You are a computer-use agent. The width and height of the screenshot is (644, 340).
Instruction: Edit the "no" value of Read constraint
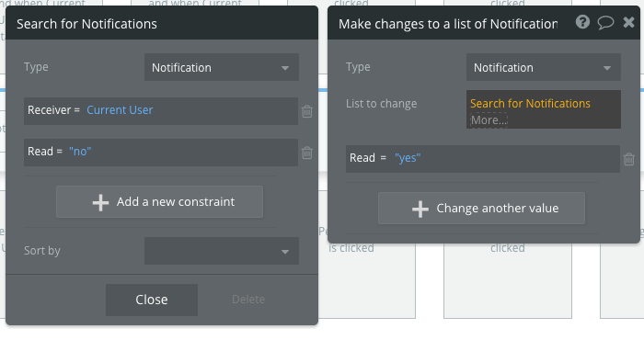80,152
